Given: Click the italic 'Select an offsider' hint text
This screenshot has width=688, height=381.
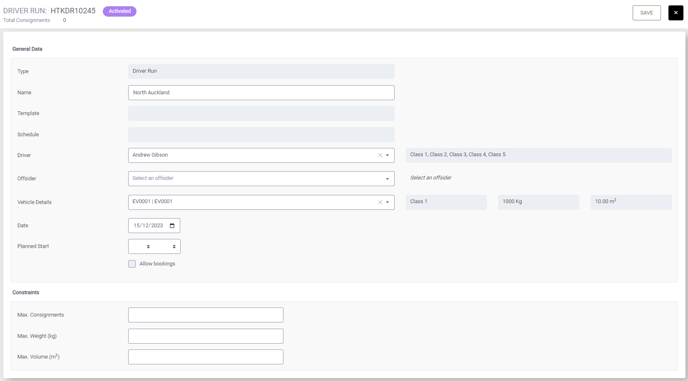Looking at the screenshot, I should 430,178.
